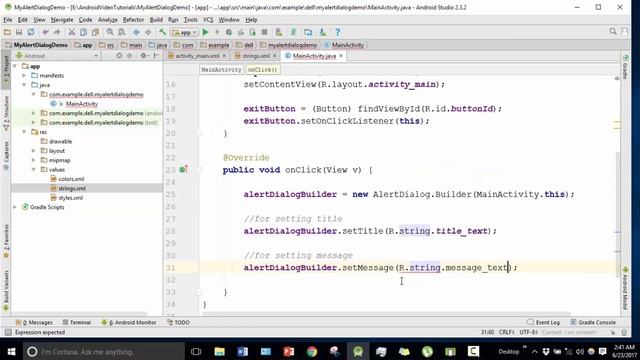
Task: Close the MainActivity.java tab
Action: [341, 56]
